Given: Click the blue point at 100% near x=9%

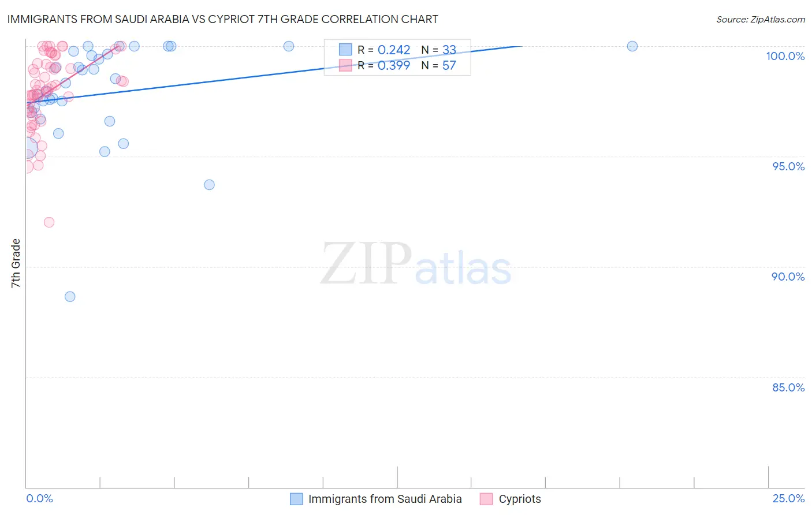Looking at the screenshot, I should 289,46.
